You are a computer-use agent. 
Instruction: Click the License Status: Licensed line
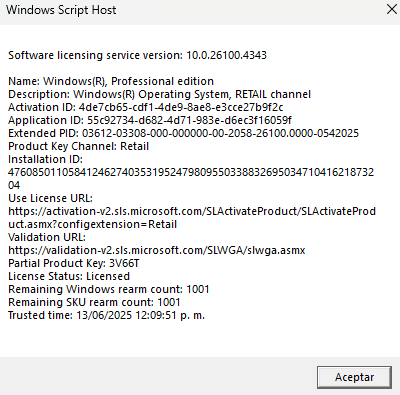click(x=69, y=276)
